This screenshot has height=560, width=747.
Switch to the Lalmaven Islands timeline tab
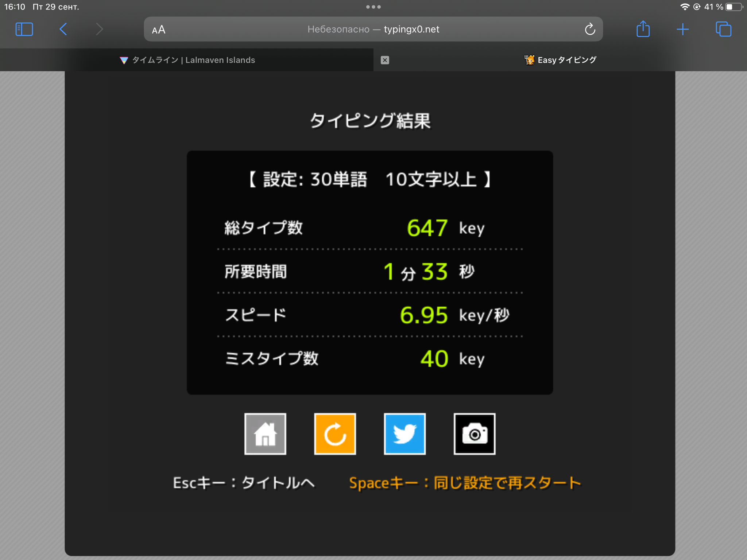click(x=187, y=60)
